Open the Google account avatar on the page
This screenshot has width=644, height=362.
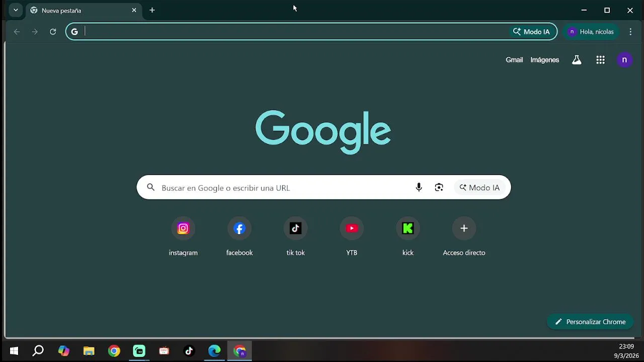(x=624, y=60)
